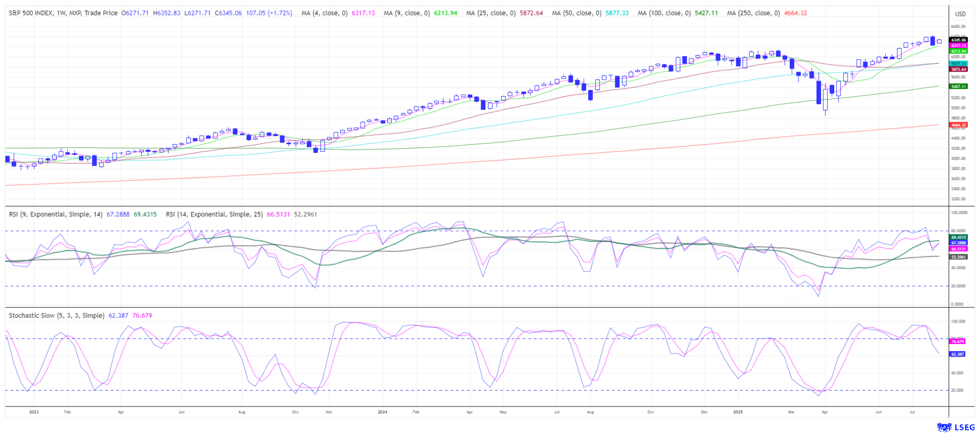The height and width of the screenshot is (433, 980).
Task: Select the gray 52.2961 RSI value tag
Action: pyautogui.click(x=958, y=257)
